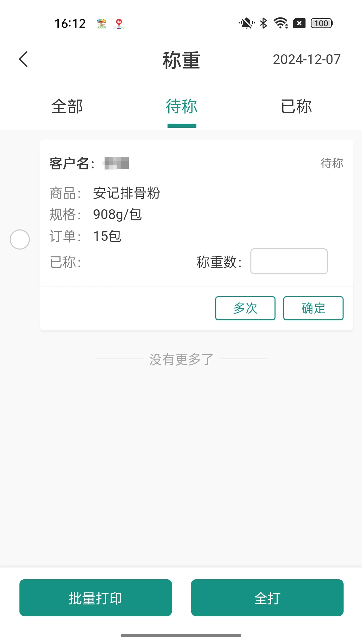Tap the X box status icon
The width and height of the screenshot is (362, 644).
[299, 23]
